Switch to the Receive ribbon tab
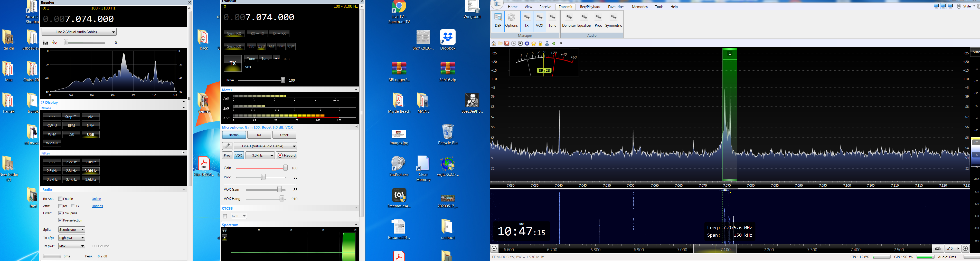980x261 pixels. (x=545, y=7)
